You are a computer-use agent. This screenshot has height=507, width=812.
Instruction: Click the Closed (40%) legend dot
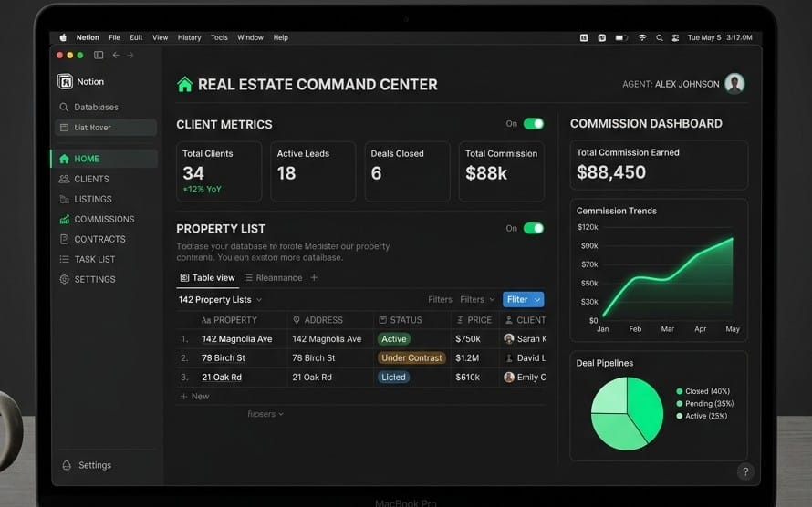coord(679,391)
